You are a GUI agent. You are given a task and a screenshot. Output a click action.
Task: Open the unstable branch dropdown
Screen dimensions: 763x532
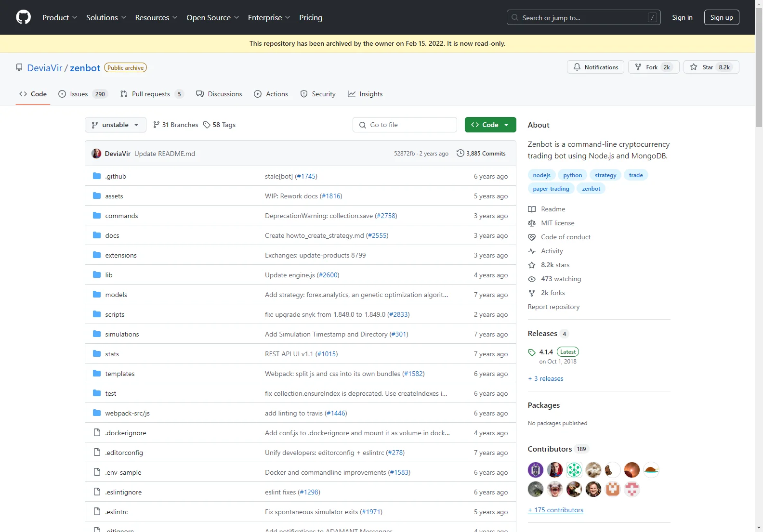[x=116, y=125]
